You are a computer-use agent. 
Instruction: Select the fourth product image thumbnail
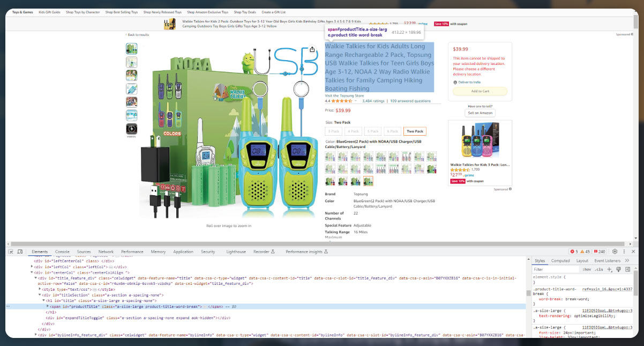click(x=131, y=89)
